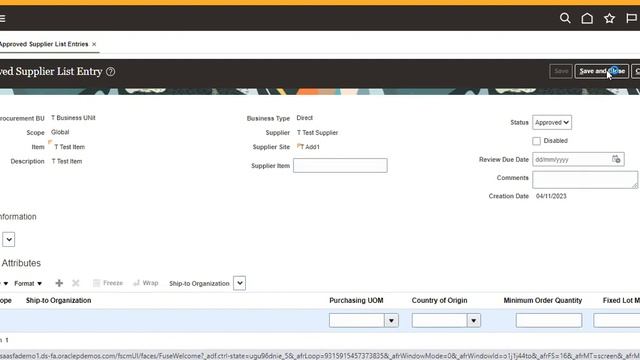The width and height of the screenshot is (640, 360).
Task: Toggle the Disabled checkbox
Action: [536, 141]
